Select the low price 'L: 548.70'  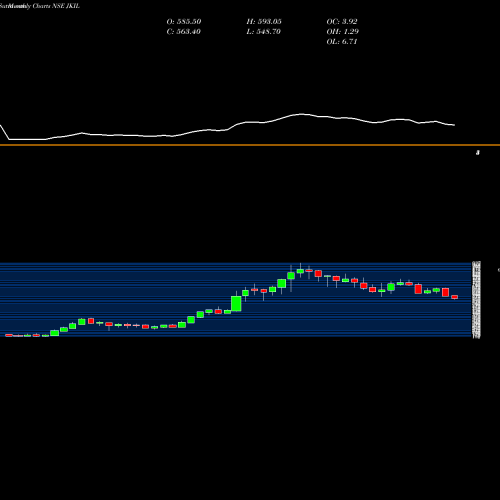coord(264,31)
